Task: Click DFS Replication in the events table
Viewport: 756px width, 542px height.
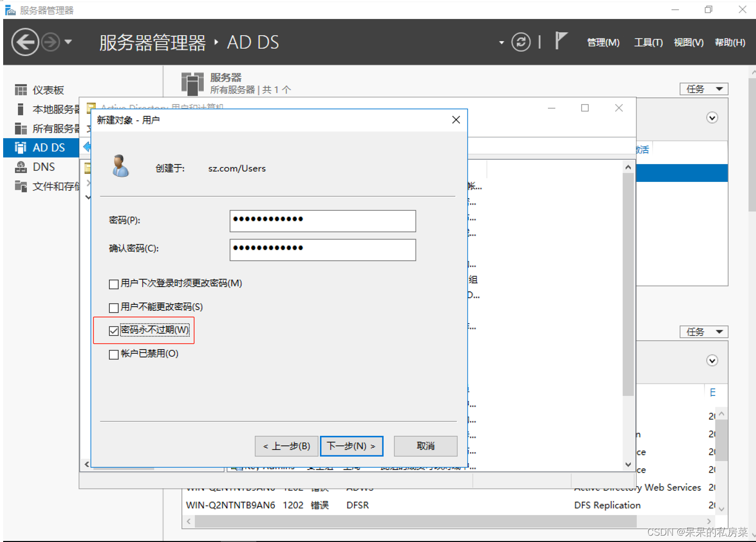Action: coord(607,505)
